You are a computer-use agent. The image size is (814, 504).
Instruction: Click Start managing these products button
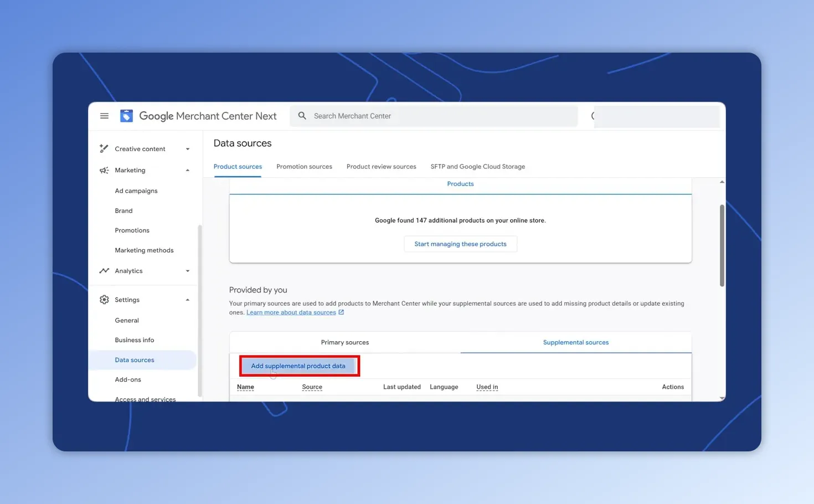(460, 244)
